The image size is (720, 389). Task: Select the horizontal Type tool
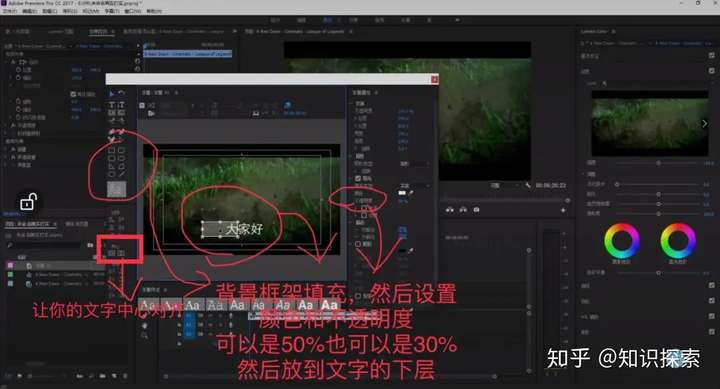point(112,105)
